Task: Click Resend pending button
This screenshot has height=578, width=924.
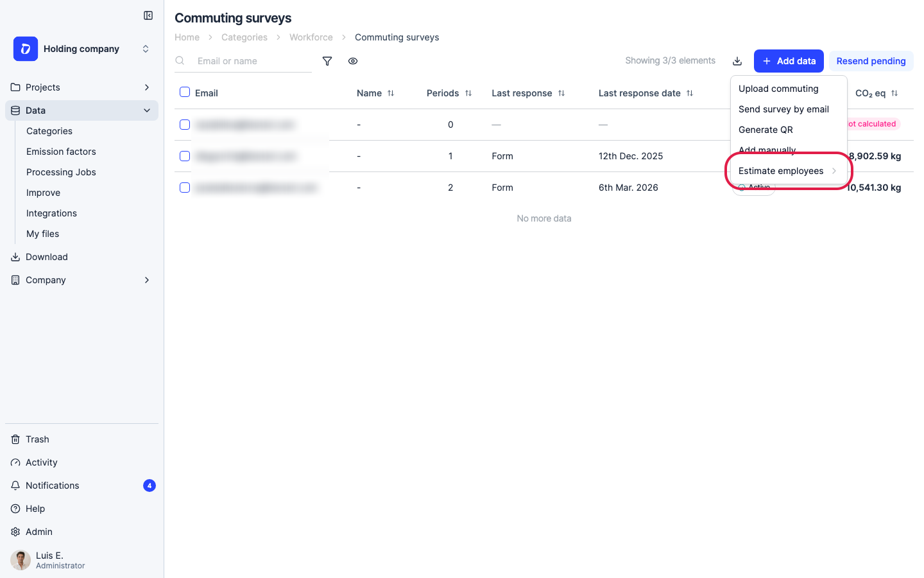Action: pos(871,61)
